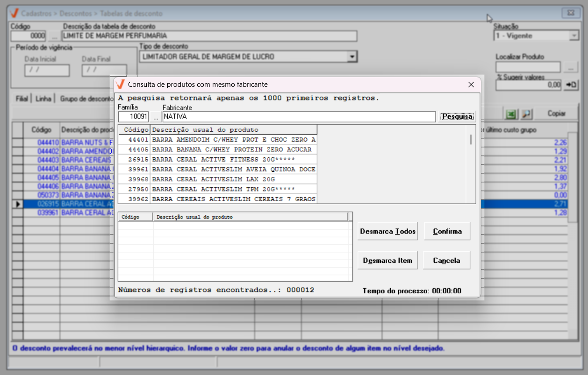Click product code 39961 in dialog list

coord(139,170)
